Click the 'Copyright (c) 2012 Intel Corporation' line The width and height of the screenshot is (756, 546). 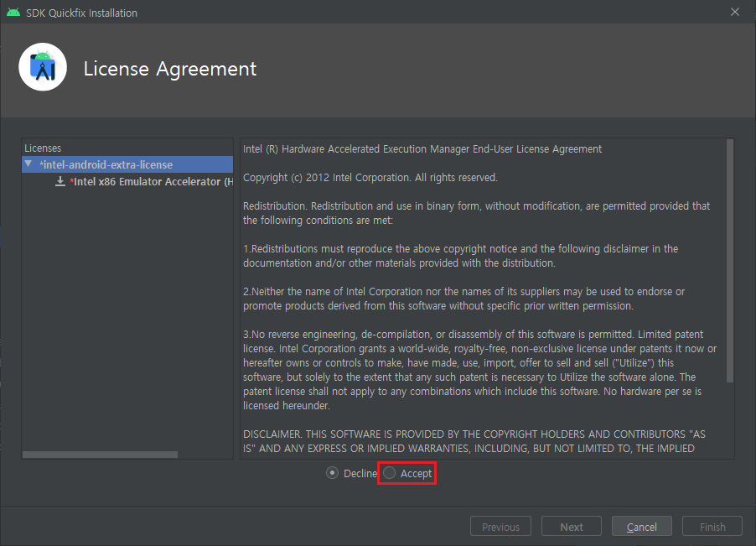coord(370,178)
